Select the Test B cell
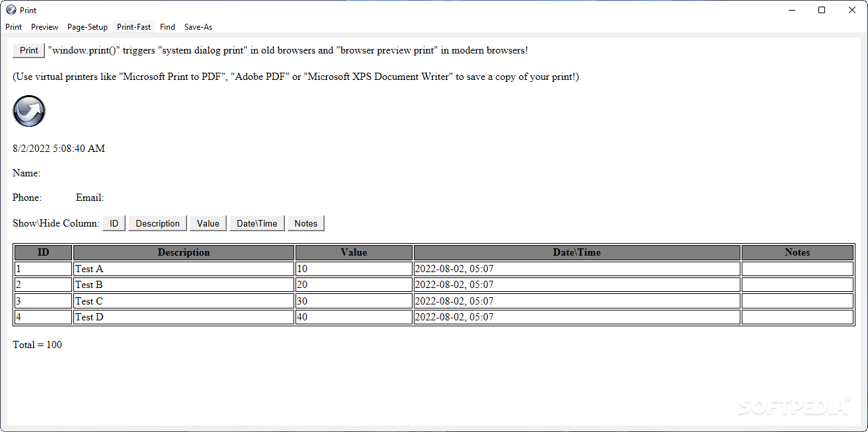The width and height of the screenshot is (868, 432). (184, 285)
